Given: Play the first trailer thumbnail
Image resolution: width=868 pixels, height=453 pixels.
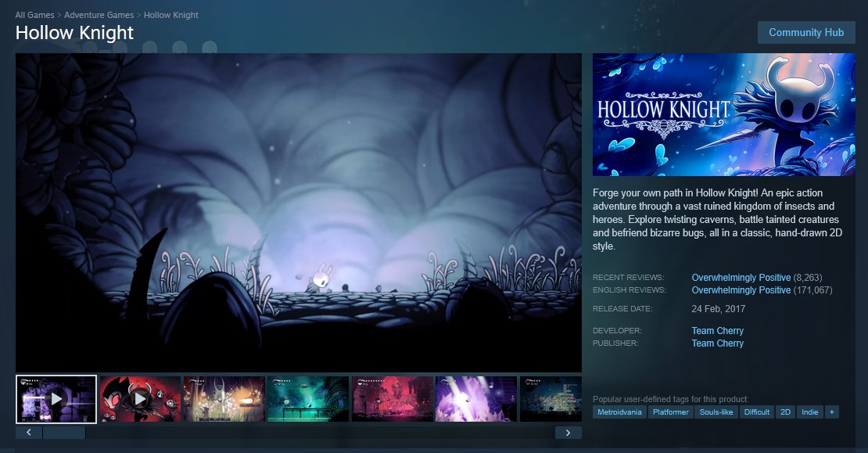Looking at the screenshot, I should 56,399.
